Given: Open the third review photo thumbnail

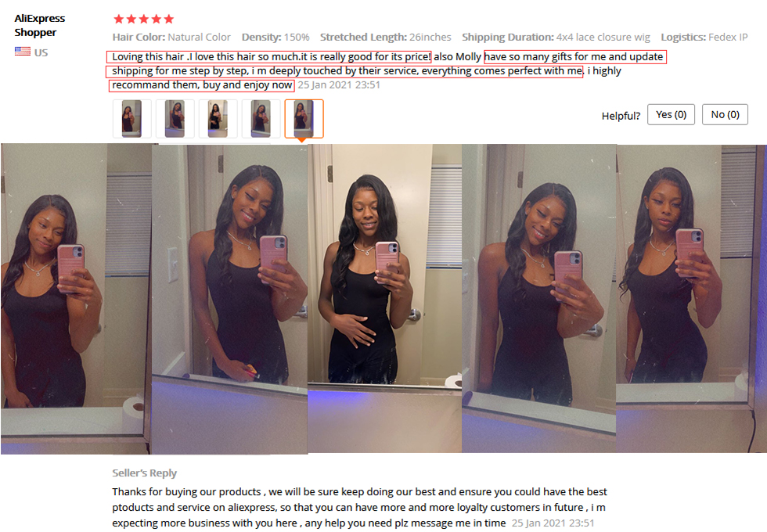Looking at the screenshot, I should pyautogui.click(x=218, y=119).
